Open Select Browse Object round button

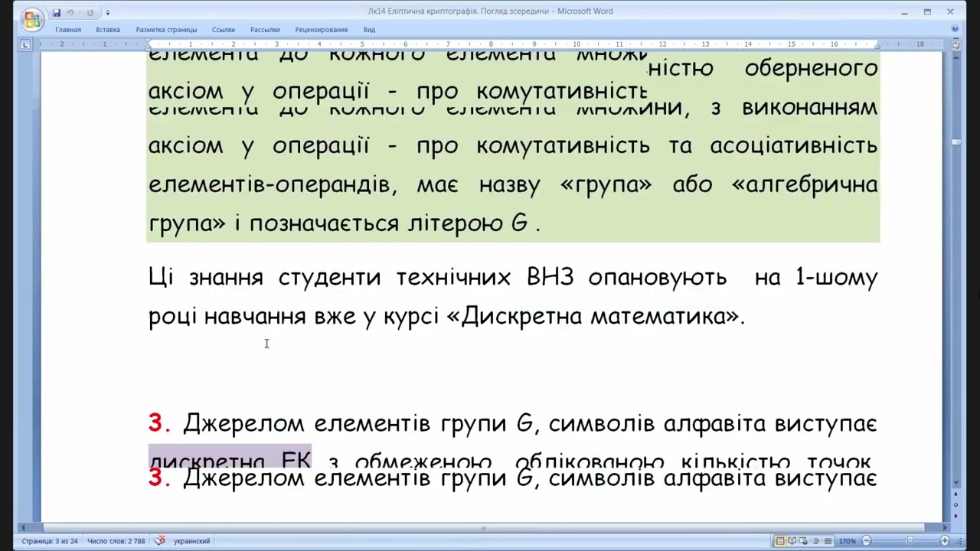pos(956,505)
